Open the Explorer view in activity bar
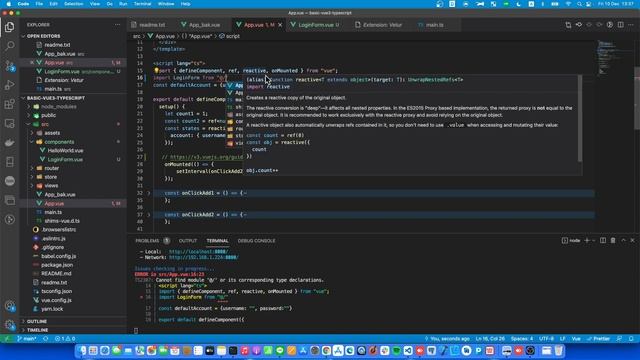The width and height of the screenshot is (640, 360). click(9, 27)
